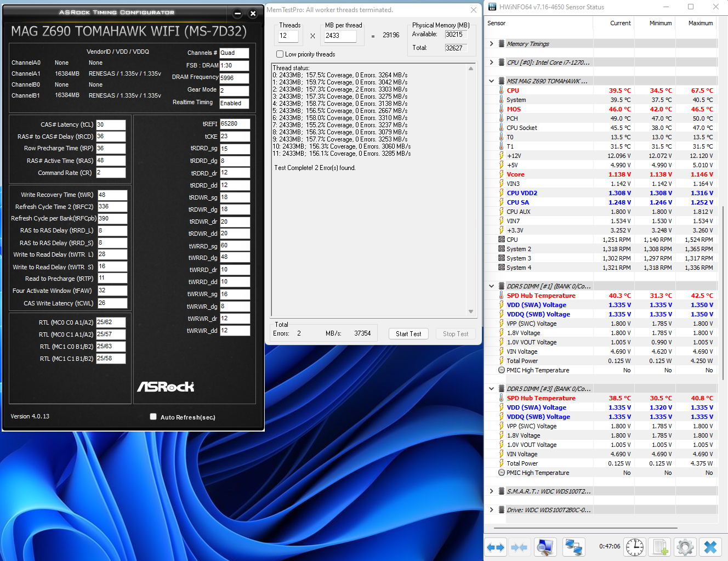Click the chip icon beside Memory Timings
Viewport: 728px width, 561px height.
click(x=501, y=44)
